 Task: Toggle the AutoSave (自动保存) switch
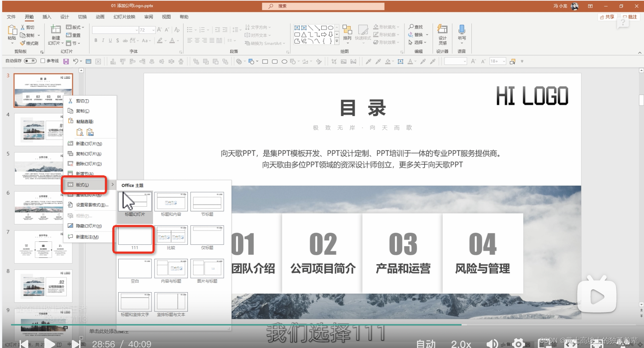pyautogui.click(x=30, y=61)
